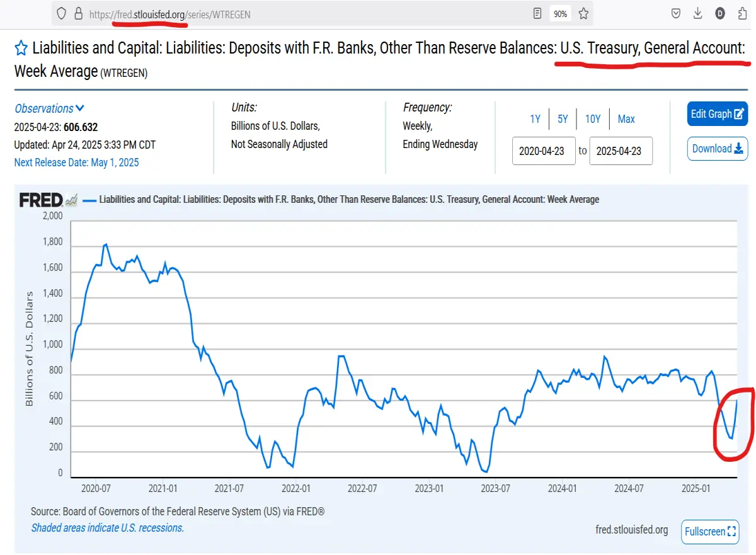Image resolution: width=756 pixels, height=555 pixels.
Task: Click the FRED logo in the chart
Action: (48, 200)
